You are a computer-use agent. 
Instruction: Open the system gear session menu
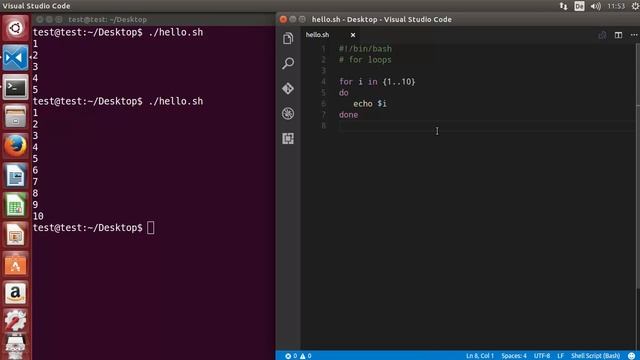coord(635,6)
